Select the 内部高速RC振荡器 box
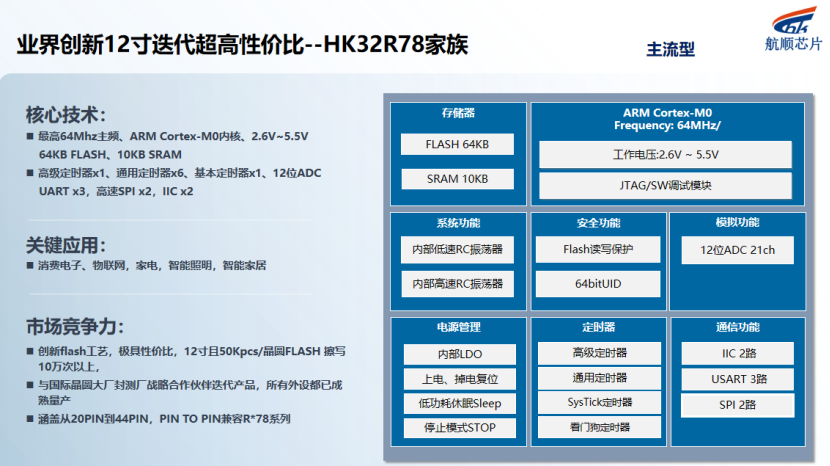The height and width of the screenshot is (466, 830). [x=456, y=284]
